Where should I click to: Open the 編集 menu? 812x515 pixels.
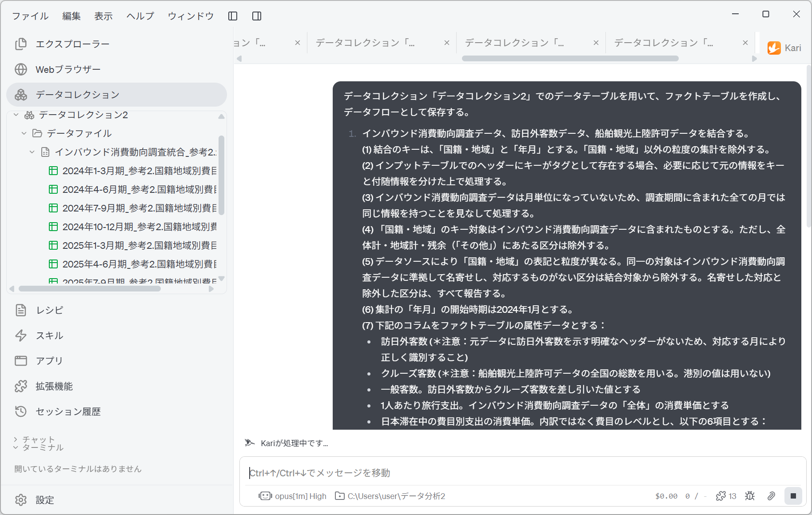coord(72,16)
